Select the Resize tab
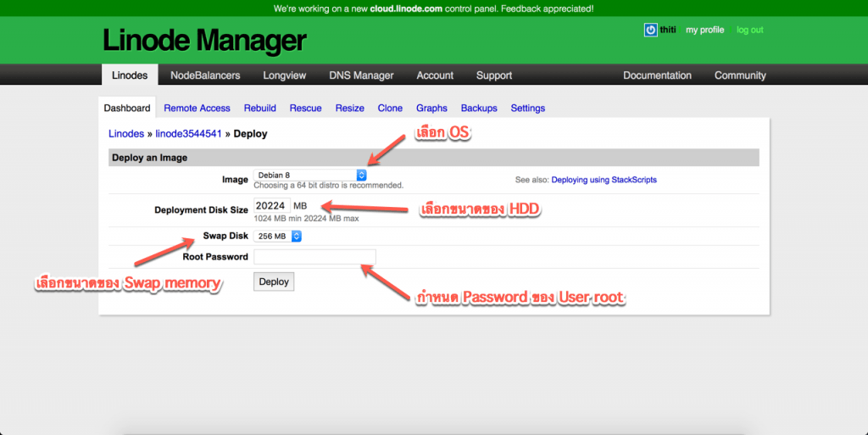Screen dimensions: 868x435 [349, 109]
